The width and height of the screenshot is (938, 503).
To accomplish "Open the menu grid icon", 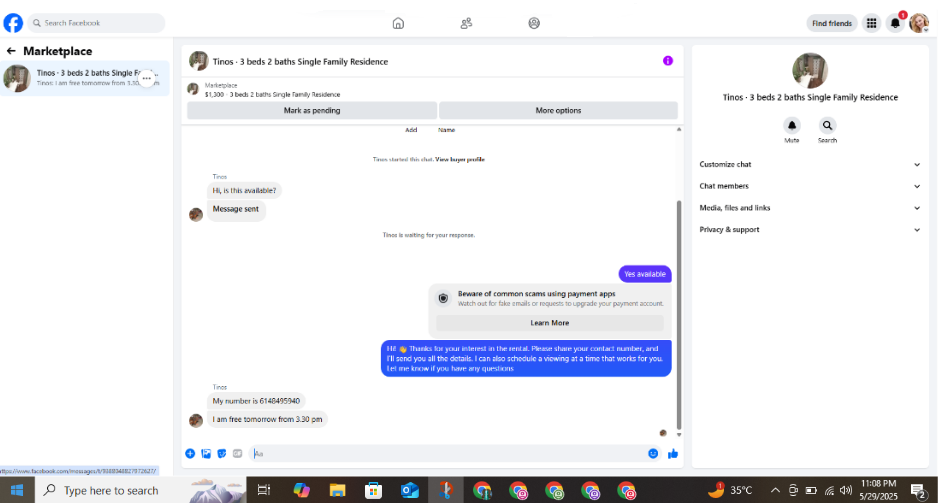I will coord(872,23).
